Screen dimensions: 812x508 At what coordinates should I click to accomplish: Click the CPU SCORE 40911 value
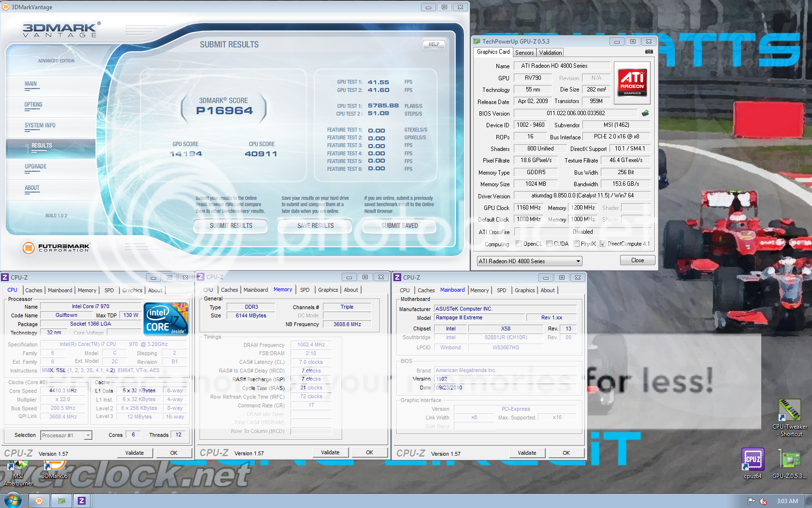click(261, 154)
